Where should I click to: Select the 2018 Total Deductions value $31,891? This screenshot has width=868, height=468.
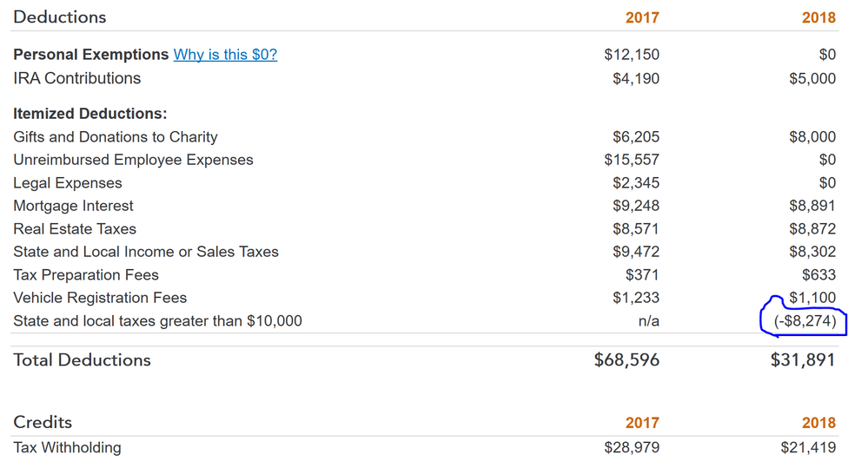tap(802, 360)
